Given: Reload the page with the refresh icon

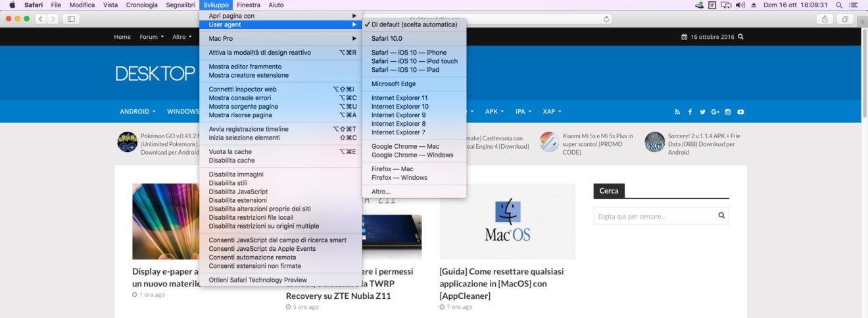Looking at the screenshot, I should 606,19.
